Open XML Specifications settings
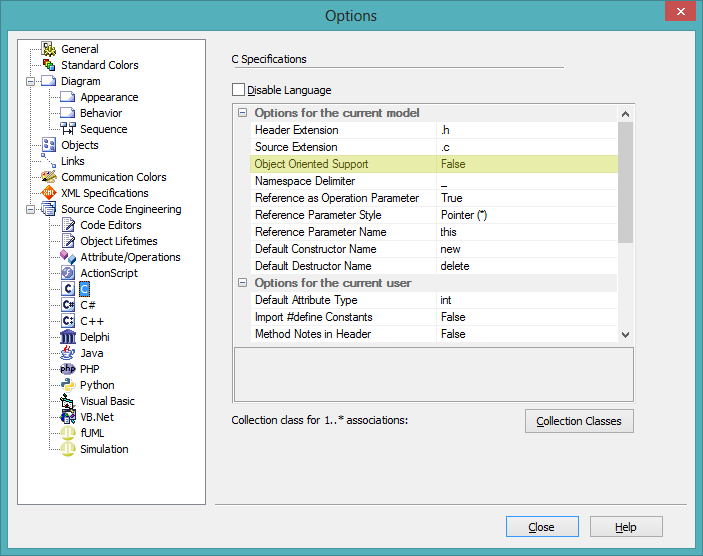Image resolution: width=703 pixels, height=556 pixels. tap(104, 193)
